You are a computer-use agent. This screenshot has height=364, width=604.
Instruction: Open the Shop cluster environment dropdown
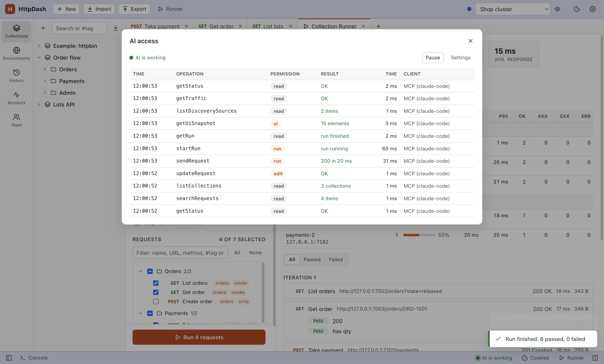512,9
